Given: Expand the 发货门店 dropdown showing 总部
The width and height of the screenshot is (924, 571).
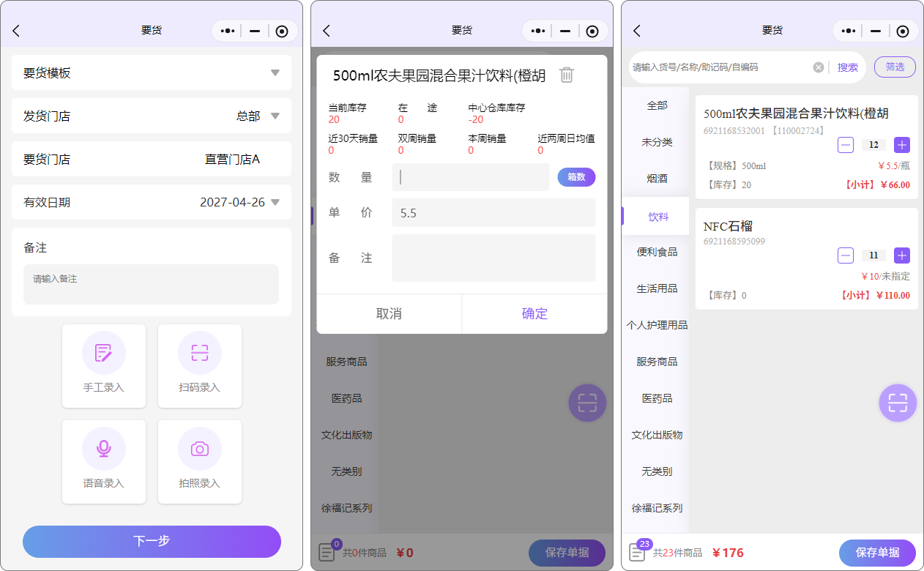Looking at the screenshot, I should click(x=152, y=116).
